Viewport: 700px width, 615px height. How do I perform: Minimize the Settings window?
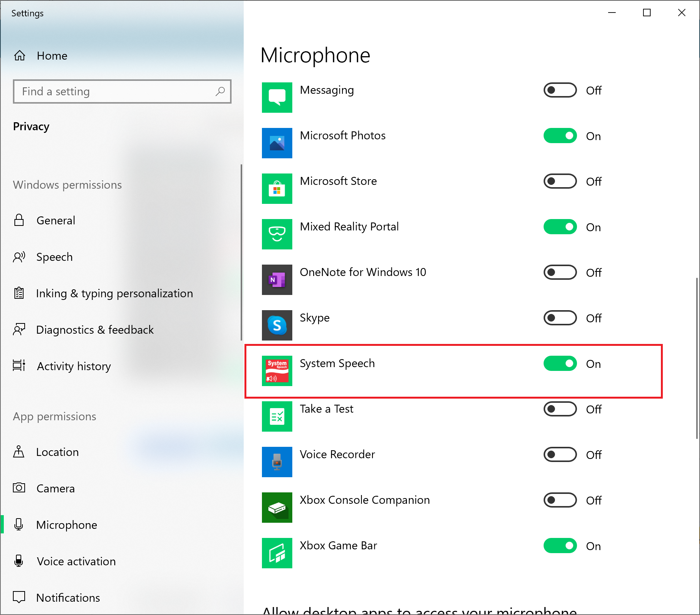(x=612, y=13)
